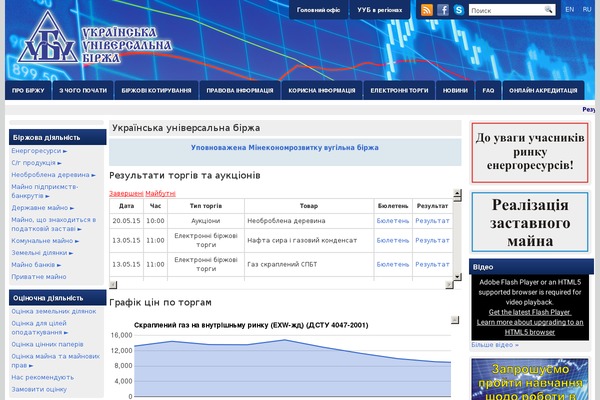
Task: Expand Необроблена деревина sidebar item
Action: click(53, 175)
